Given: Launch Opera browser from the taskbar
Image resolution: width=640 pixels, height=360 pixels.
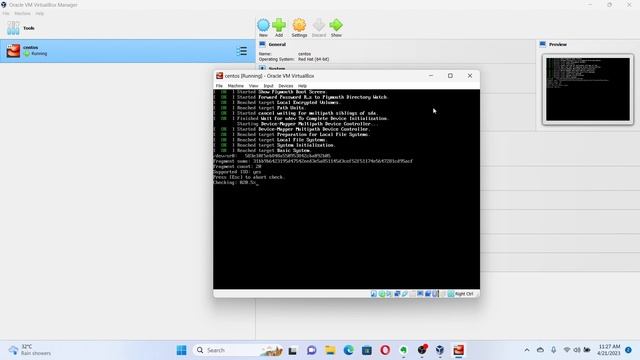Looking at the screenshot, I should (x=385, y=350).
